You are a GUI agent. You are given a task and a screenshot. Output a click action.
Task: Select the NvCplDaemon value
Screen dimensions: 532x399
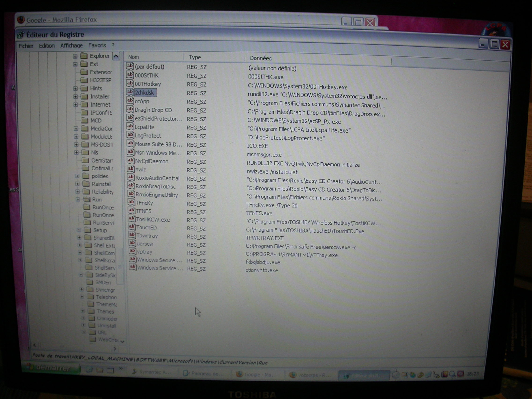pyautogui.click(x=152, y=161)
